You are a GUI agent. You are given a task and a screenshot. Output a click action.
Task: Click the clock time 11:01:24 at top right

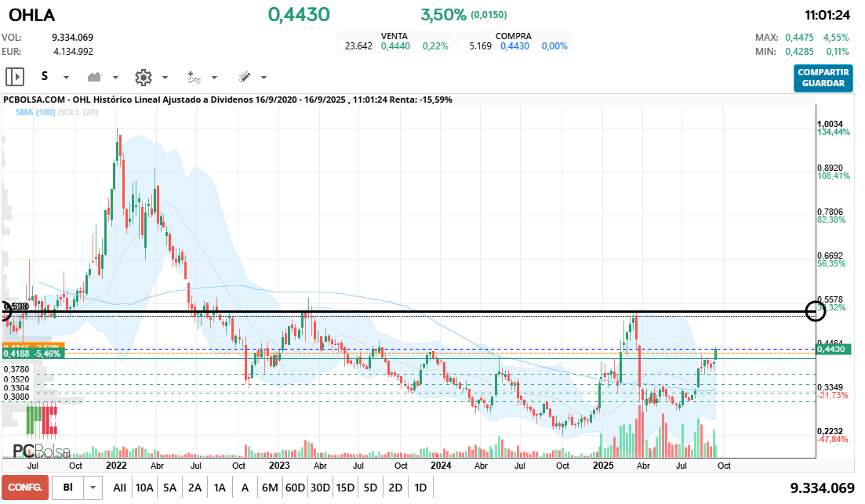tap(827, 16)
